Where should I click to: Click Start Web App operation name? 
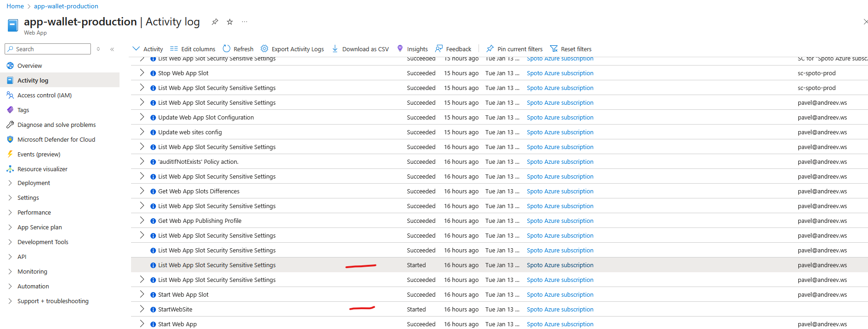177,324
